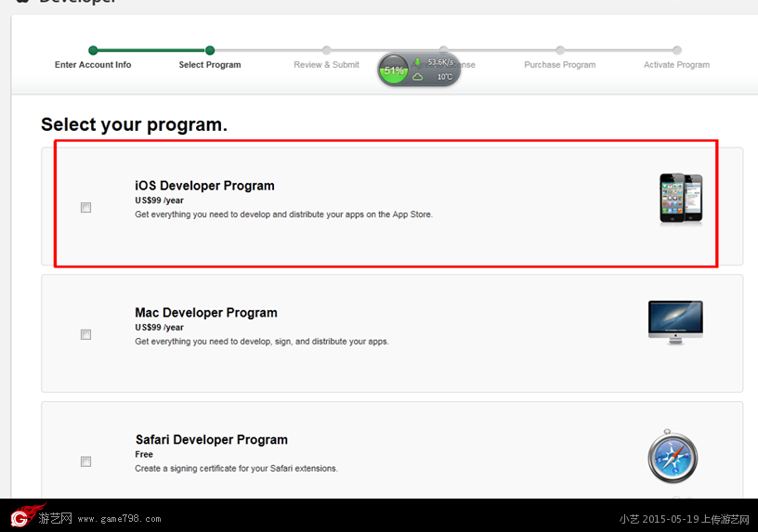Click the 10°C temperature readout
Image resolution: width=758 pixels, height=532 pixels.
445,77
